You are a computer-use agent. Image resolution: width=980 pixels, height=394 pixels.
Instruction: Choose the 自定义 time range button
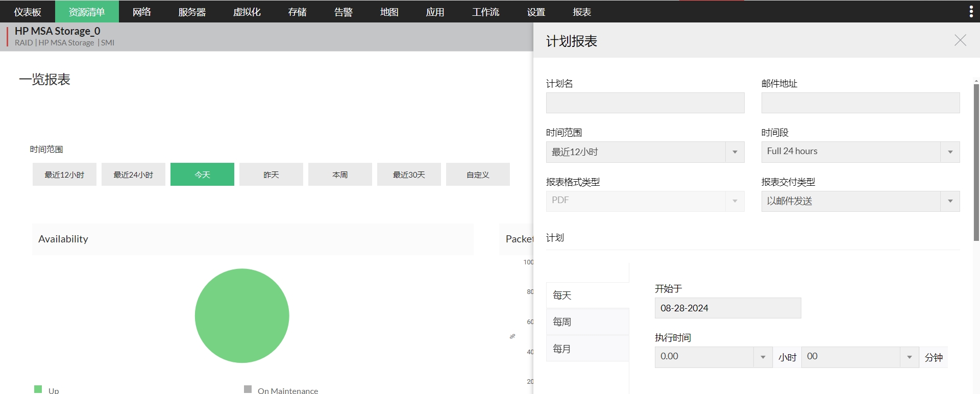[478, 175]
